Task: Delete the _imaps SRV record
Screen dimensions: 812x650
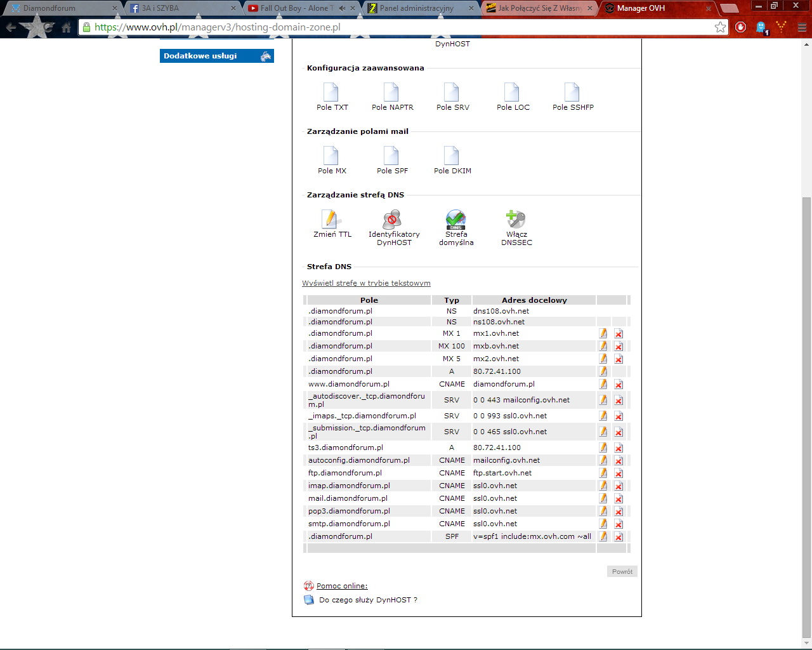Action: pos(619,416)
